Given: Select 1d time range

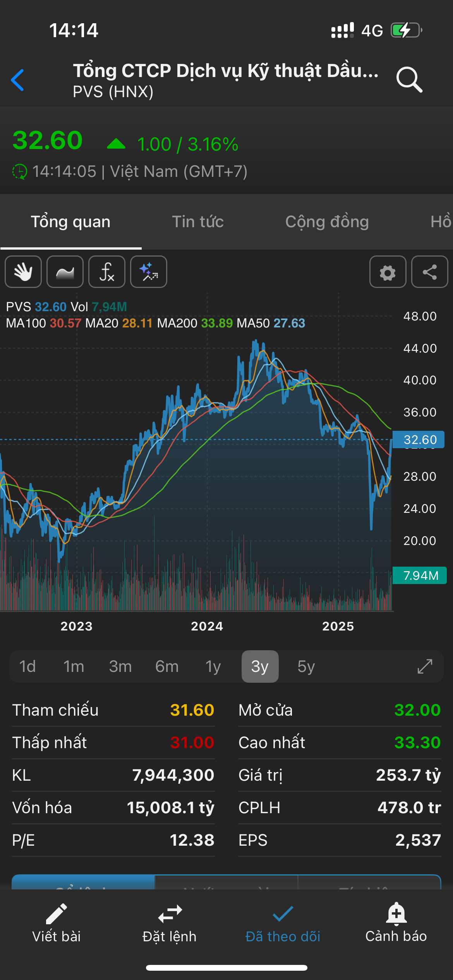Looking at the screenshot, I should 27,666.
